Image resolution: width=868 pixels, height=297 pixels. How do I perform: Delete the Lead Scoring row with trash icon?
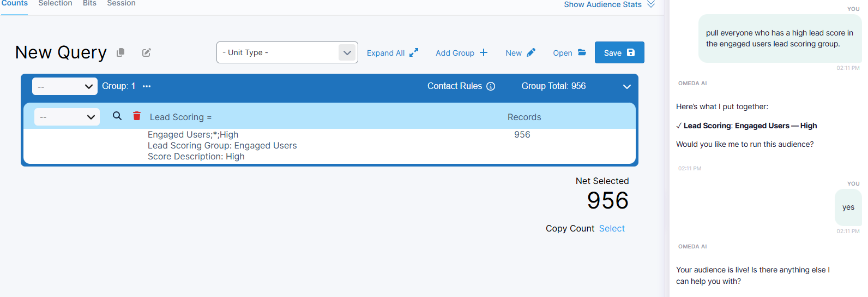coord(137,116)
